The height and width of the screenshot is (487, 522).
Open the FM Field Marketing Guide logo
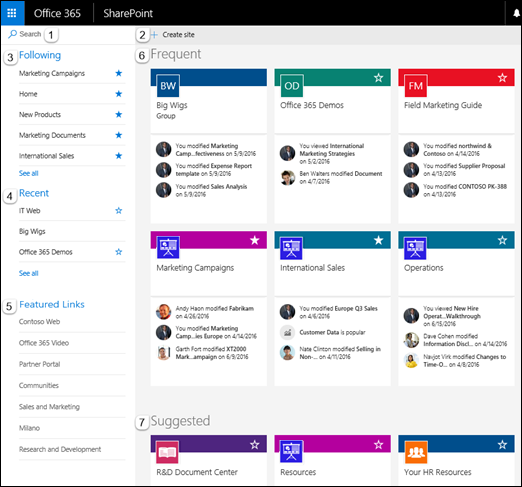click(415, 86)
